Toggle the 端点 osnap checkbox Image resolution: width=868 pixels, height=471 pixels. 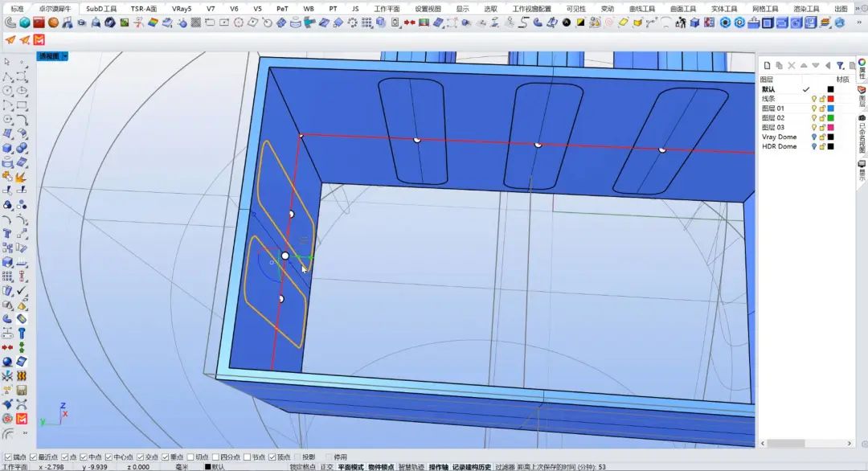click(6, 457)
